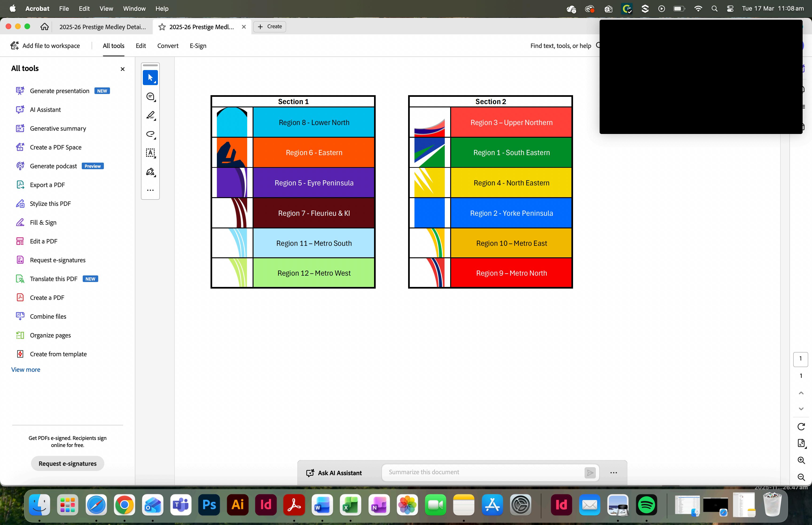This screenshot has width=812, height=525.
Task: Select the Add text box tool
Action: pyautogui.click(x=150, y=153)
